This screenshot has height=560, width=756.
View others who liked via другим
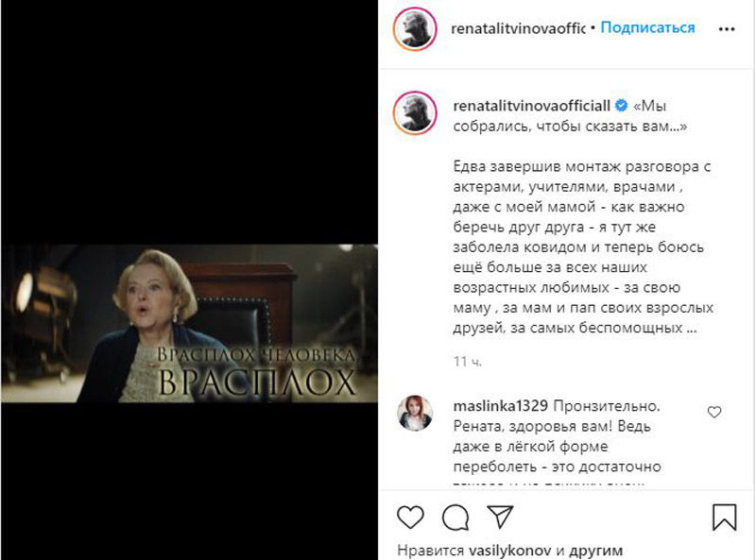coord(596,551)
